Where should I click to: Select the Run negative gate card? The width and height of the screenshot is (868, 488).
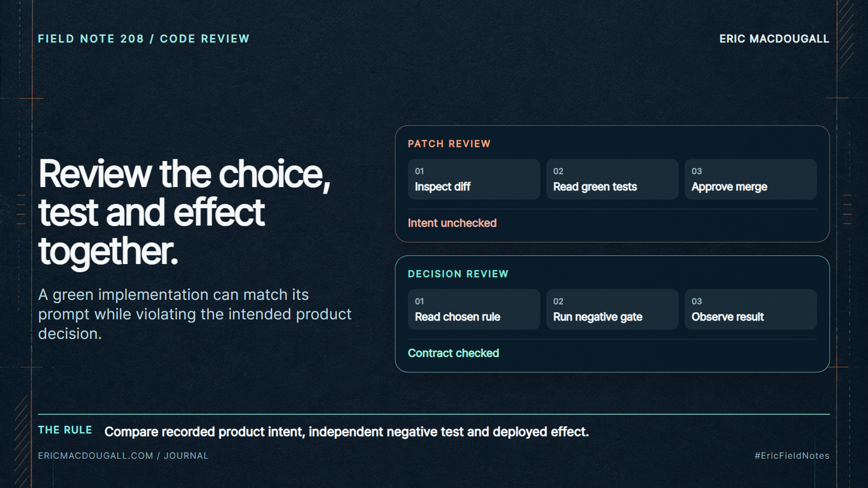(612, 310)
